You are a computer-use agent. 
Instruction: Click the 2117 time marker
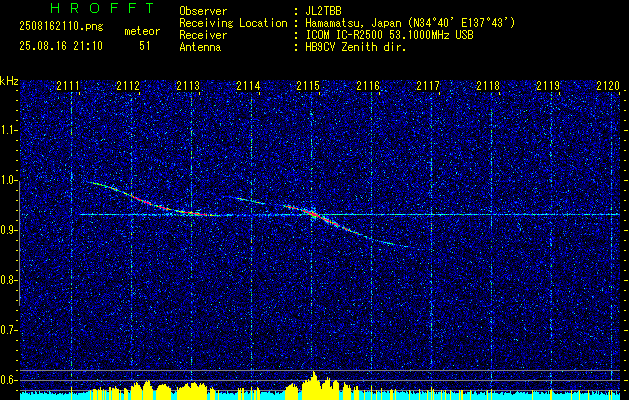tap(428, 85)
